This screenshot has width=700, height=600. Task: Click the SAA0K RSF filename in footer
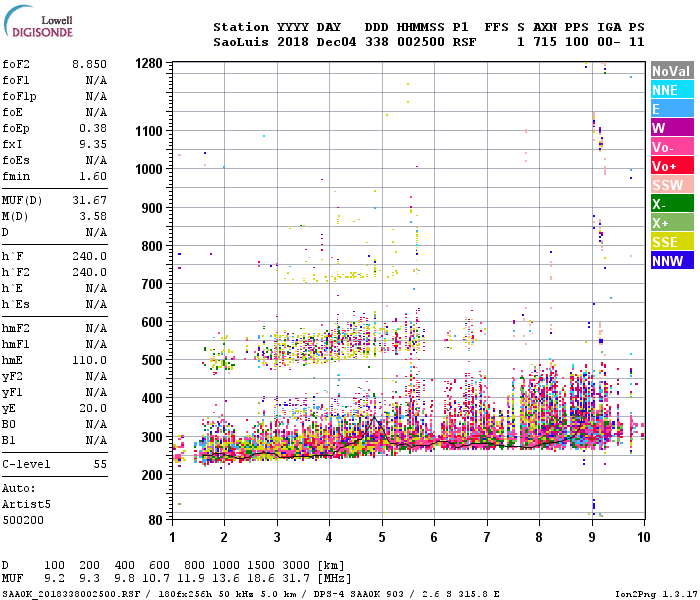[71, 594]
